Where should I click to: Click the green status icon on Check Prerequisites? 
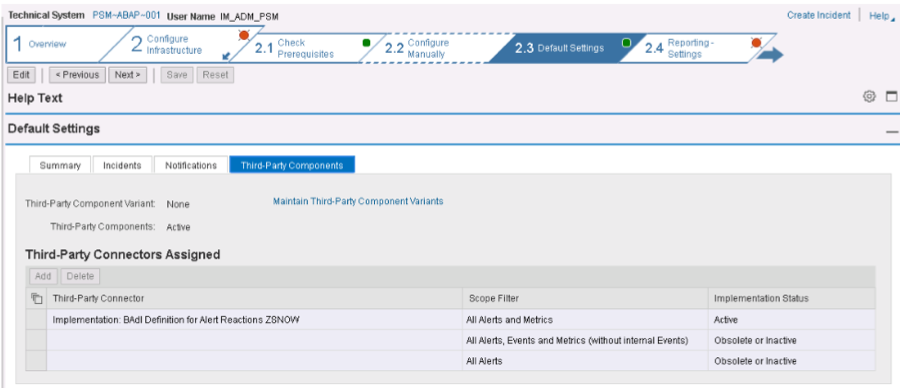coord(366,42)
